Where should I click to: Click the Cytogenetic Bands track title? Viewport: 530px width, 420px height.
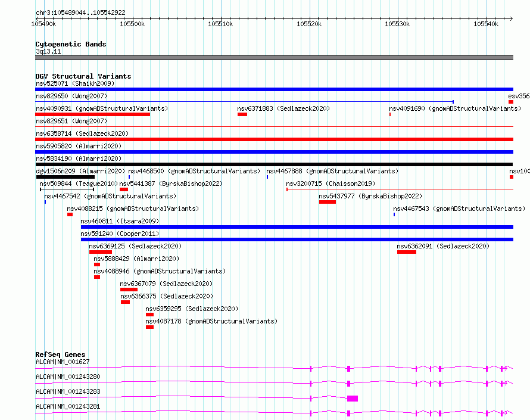pos(71,44)
